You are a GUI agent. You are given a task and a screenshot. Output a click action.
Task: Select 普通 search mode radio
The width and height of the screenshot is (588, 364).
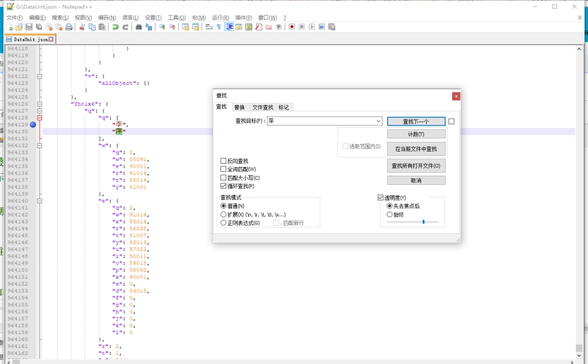[x=223, y=206]
